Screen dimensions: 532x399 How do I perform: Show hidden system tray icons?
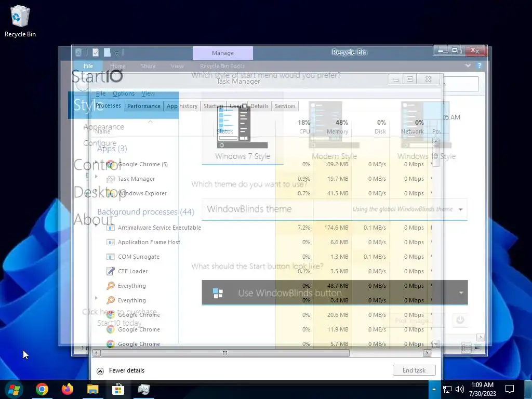[x=434, y=389]
